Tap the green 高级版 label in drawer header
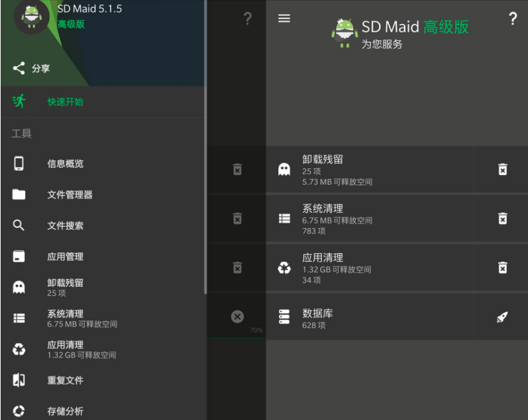 71,25
